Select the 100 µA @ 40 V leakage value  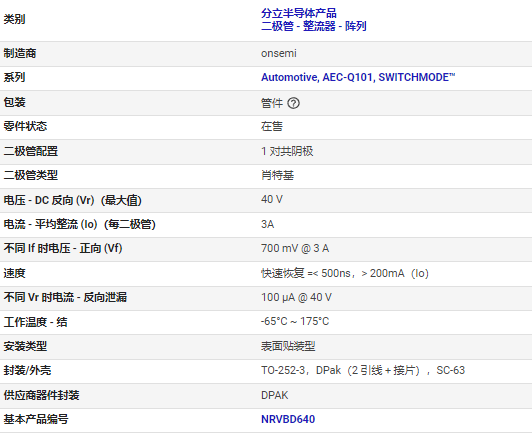pyautogui.click(x=296, y=298)
